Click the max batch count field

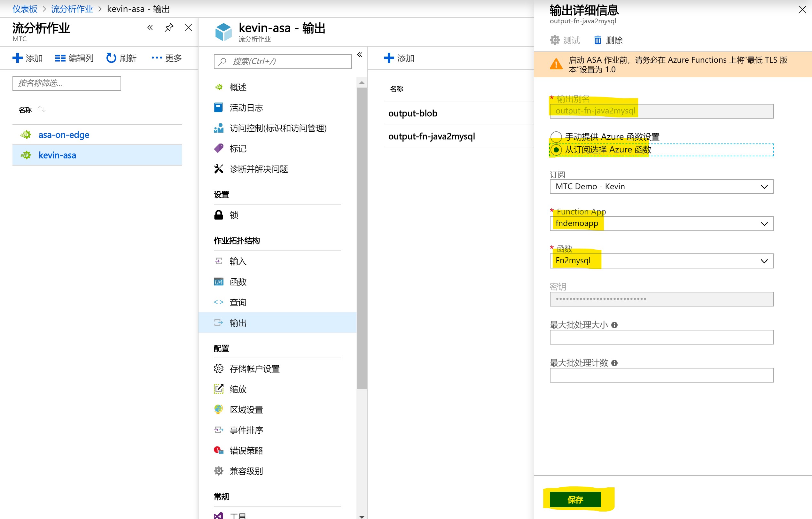tap(661, 375)
